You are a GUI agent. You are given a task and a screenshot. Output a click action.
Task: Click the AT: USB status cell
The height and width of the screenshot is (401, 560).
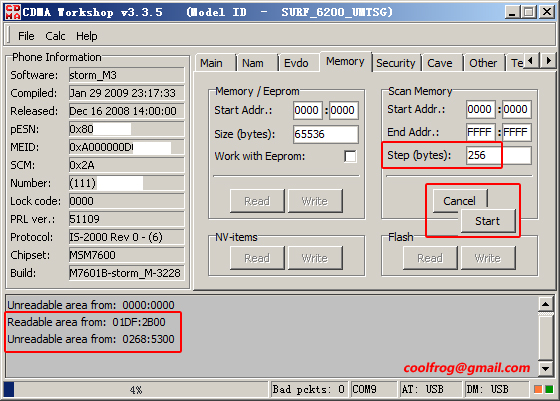point(431,389)
